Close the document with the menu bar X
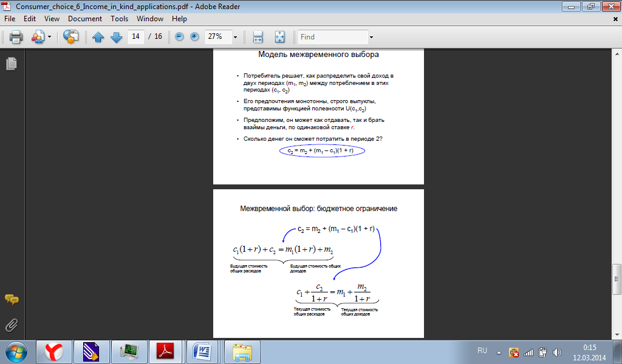The image size is (622, 364). coord(616,19)
